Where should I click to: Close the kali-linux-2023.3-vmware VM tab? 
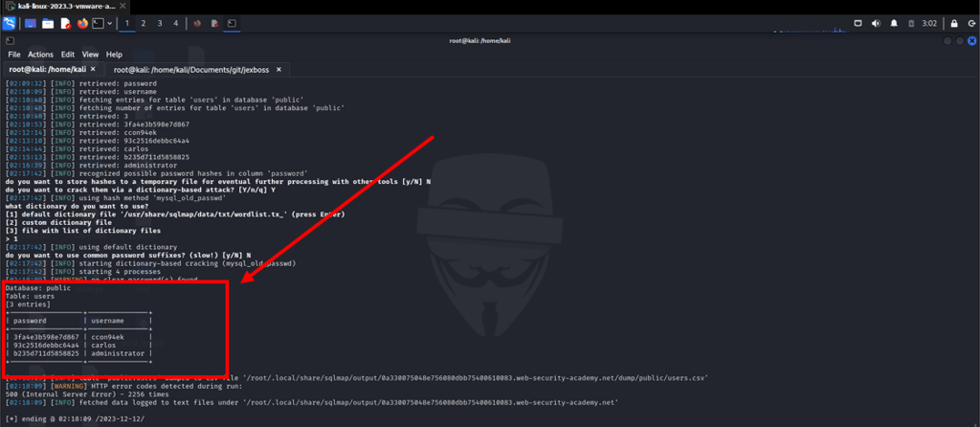[122, 7]
